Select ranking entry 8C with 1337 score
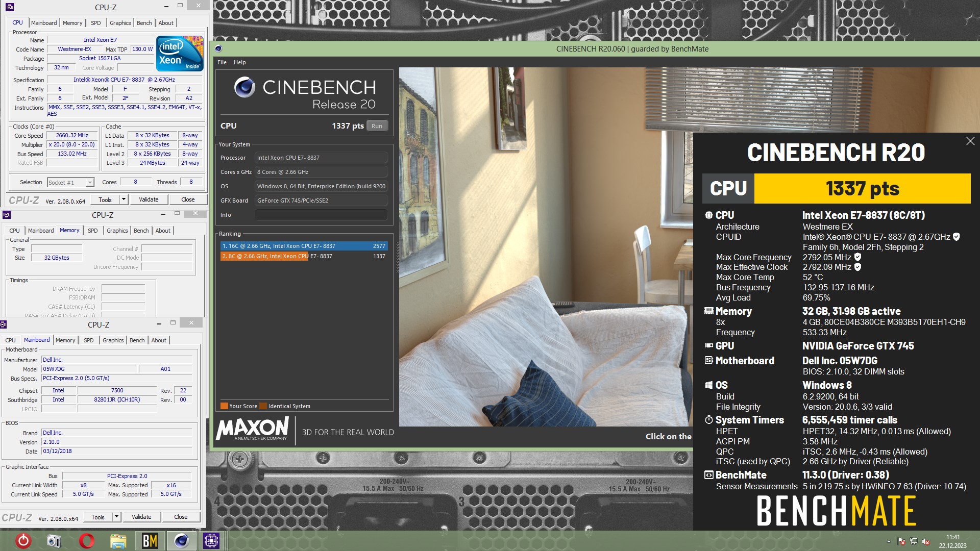Image resolution: width=980 pixels, height=551 pixels. click(x=304, y=256)
